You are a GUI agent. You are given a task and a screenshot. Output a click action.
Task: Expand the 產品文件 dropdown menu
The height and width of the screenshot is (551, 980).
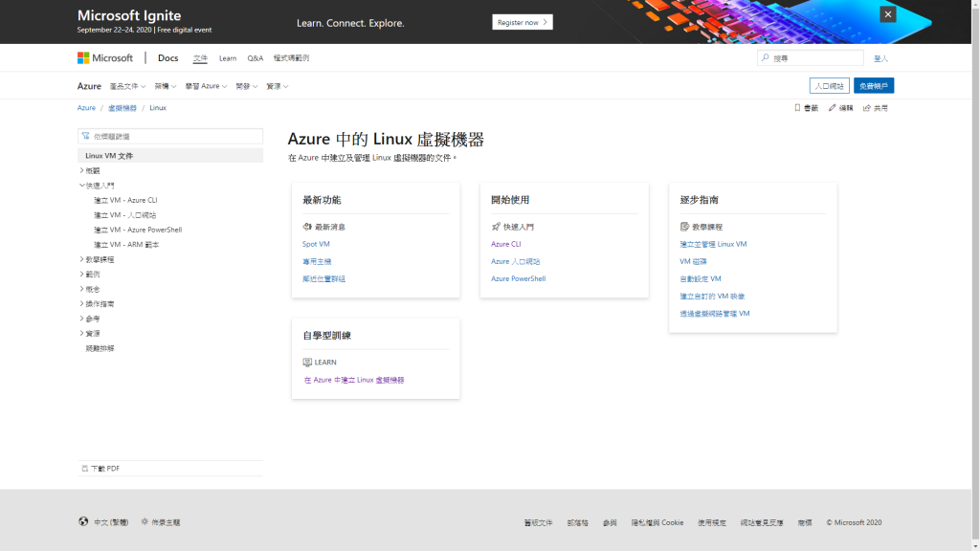127,86
